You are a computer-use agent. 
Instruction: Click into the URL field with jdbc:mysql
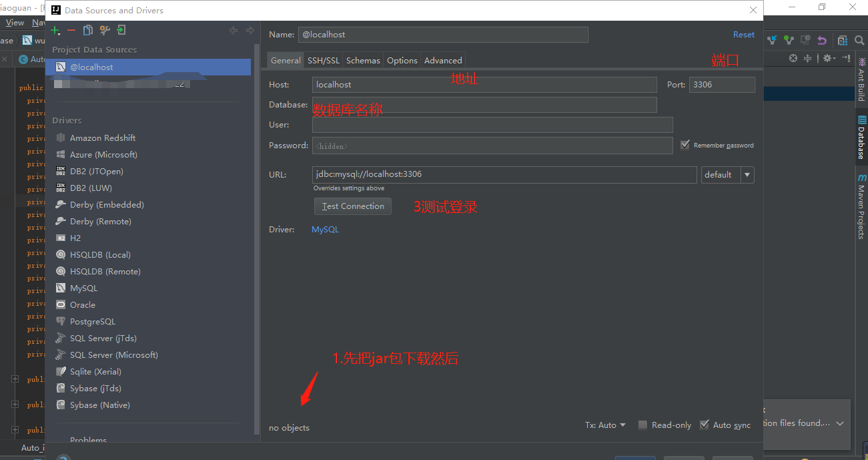[504, 174]
